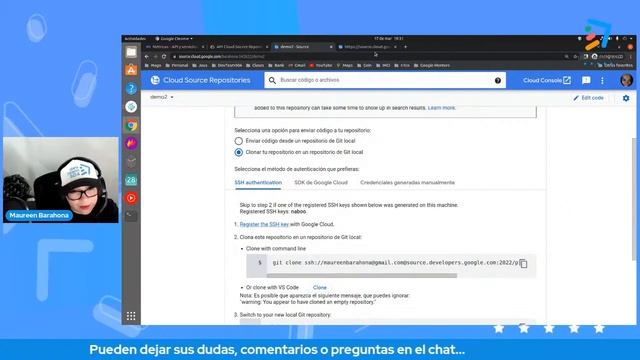Show applications grid in the dock
The image size is (640, 360).
tap(131, 316)
